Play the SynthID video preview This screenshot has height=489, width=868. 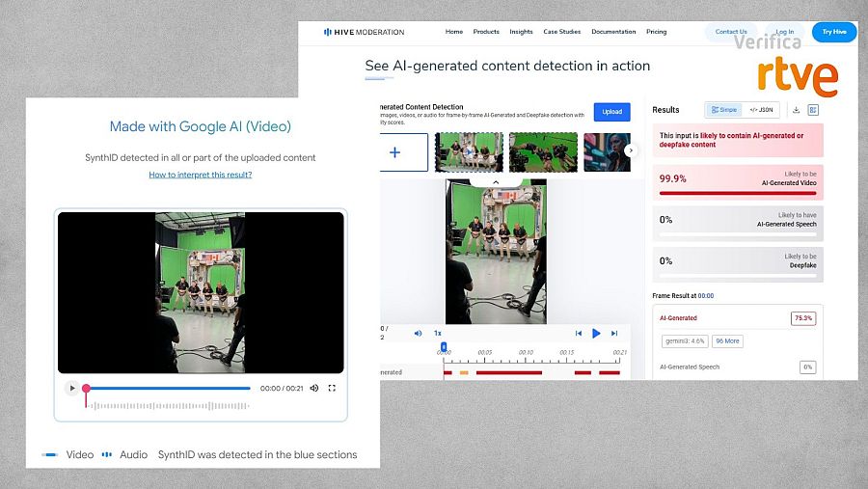click(x=71, y=388)
